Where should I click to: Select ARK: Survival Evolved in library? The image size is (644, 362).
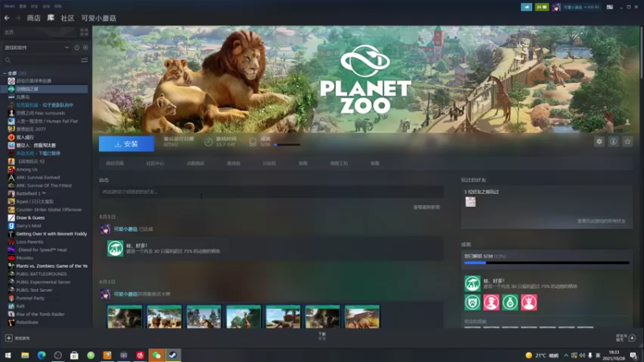click(38, 177)
